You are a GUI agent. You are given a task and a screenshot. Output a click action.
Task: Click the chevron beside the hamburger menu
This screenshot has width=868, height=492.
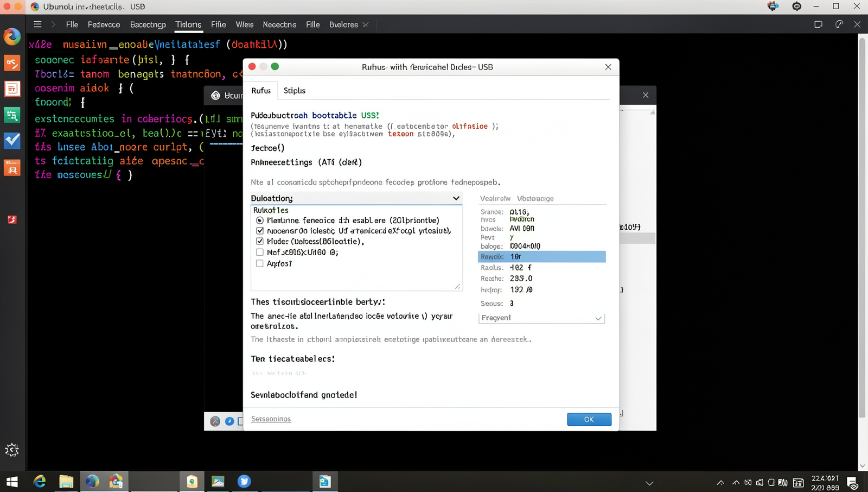(53, 24)
